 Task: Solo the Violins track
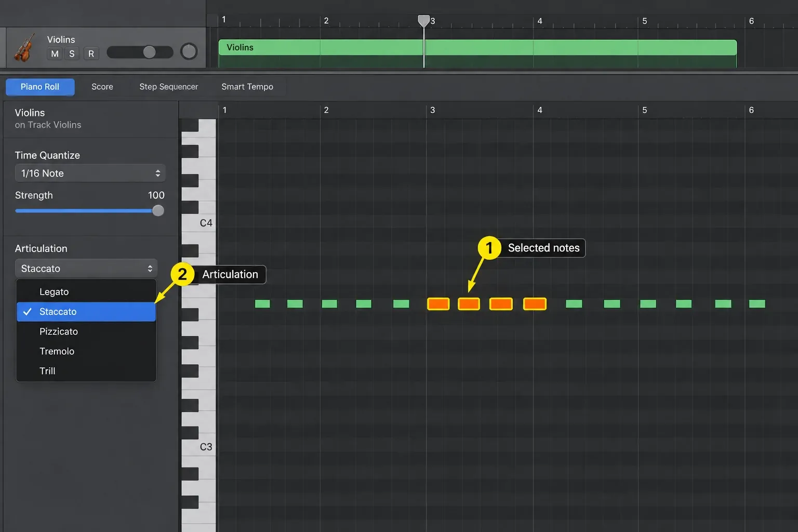[72, 54]
